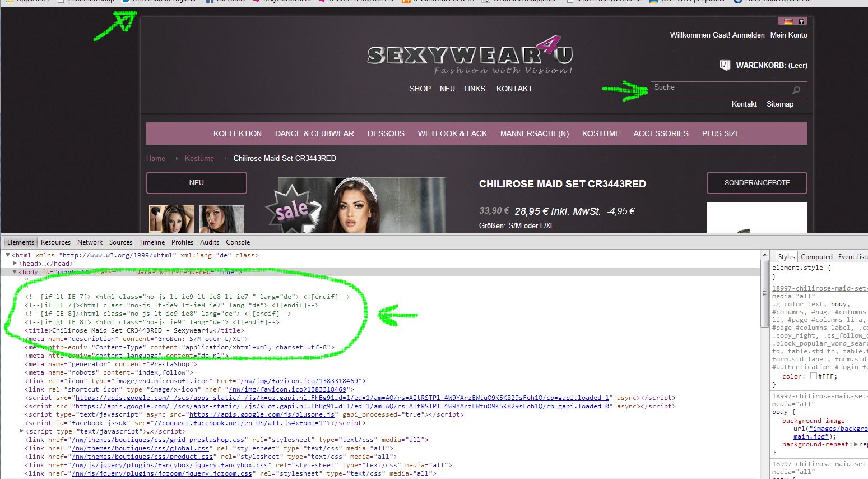Switch to the Profiles tab in DevTools

[183, 242]
